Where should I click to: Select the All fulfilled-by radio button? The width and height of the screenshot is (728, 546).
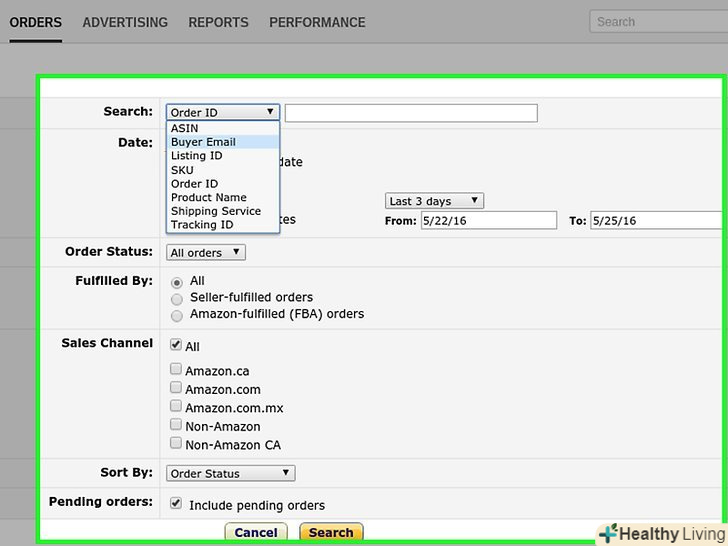[177, 282]
